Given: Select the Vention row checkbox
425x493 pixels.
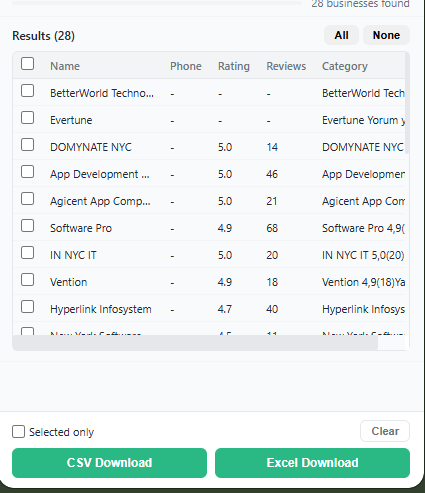Looking at the screenshot, I should 27,280.
